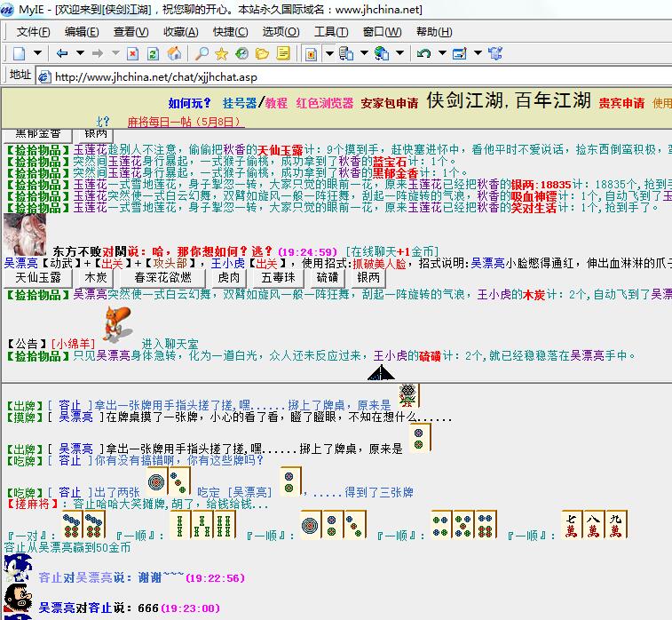
Task: Click the Sonic avatar beside 容止's message
Action: click(18, 568)
